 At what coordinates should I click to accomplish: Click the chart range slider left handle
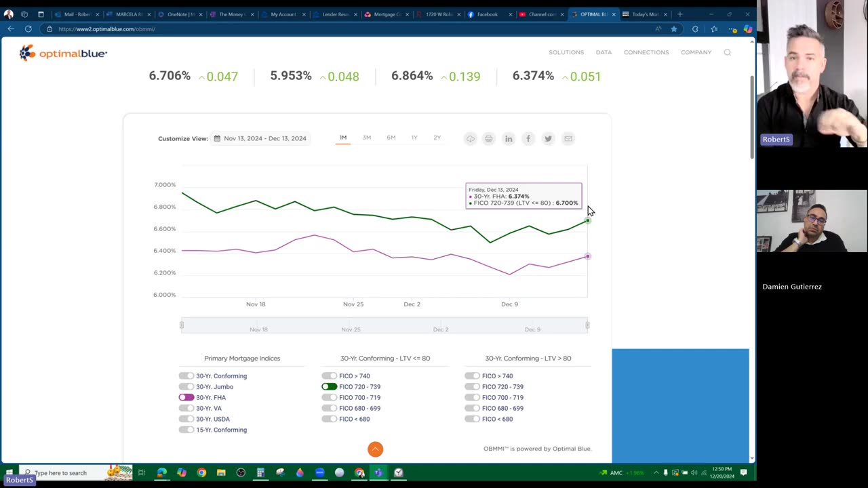coord(181,325)
